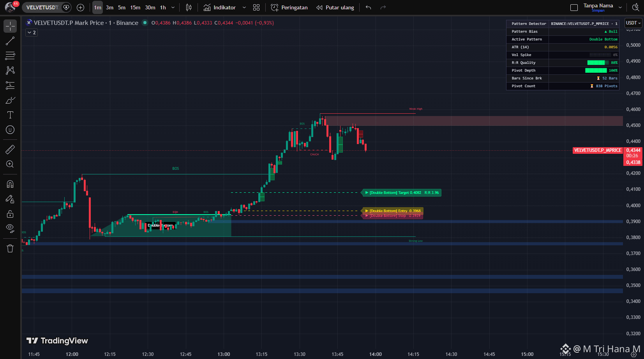Click the Double Bottom Target 0.4082 label
This screenshot has width=644, height=359.
pos(401,193)
